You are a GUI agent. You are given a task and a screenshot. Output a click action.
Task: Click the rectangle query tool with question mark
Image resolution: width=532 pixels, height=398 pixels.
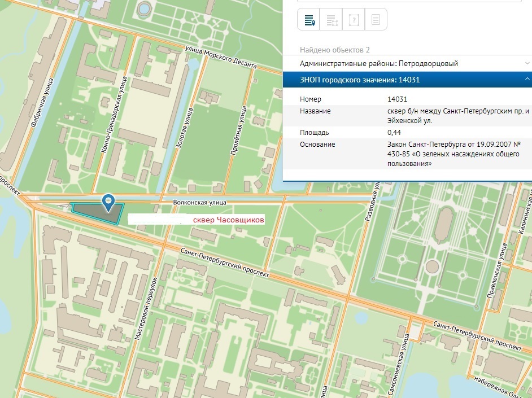[x=354, y=21]
